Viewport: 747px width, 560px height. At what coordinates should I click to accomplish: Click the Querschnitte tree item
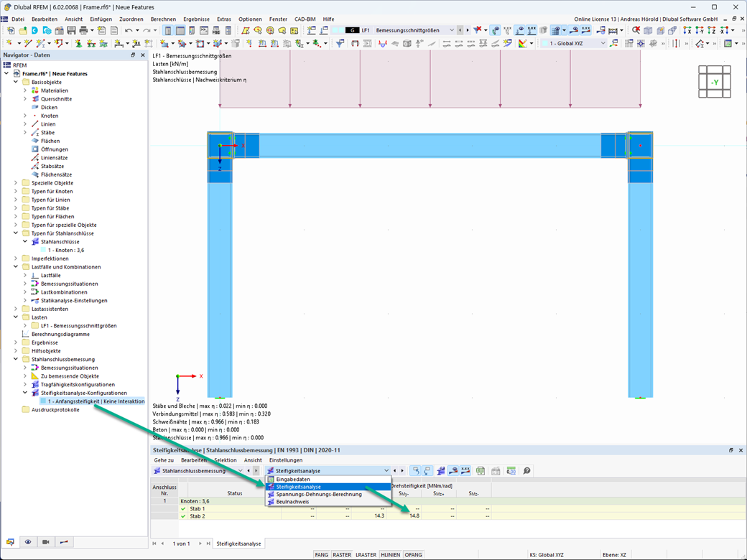pyautogui.click(x=56, y=99)
